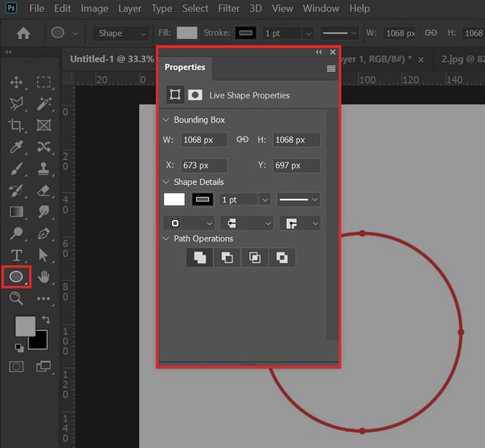The height and width of the screenshot is (448, 485).
Task: Open Properties stroke line style dropdown
Action: pyautogui.click(x=298, y=200)
